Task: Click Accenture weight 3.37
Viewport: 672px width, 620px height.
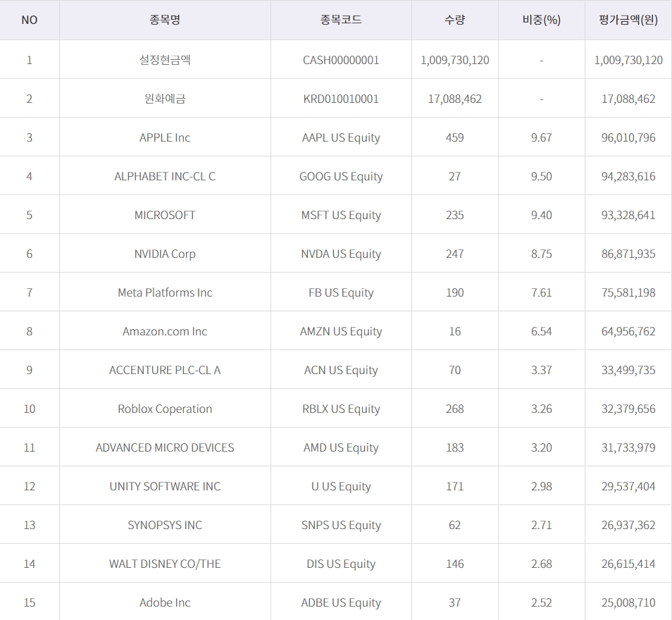Action: pos(541,370)
